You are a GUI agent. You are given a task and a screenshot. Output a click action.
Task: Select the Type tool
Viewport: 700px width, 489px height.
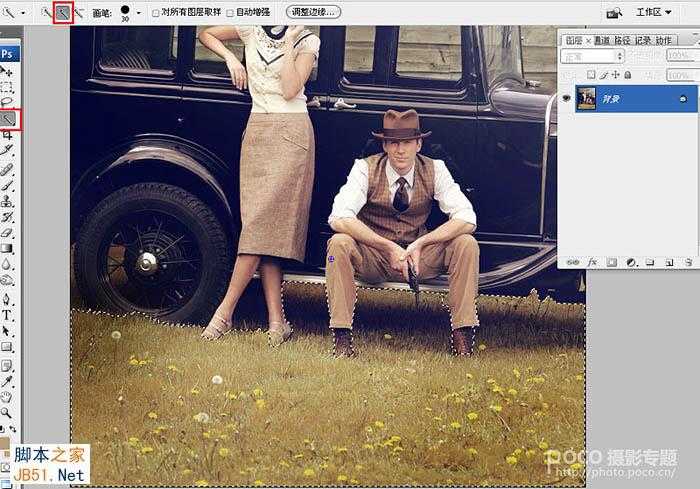point(7,315)
